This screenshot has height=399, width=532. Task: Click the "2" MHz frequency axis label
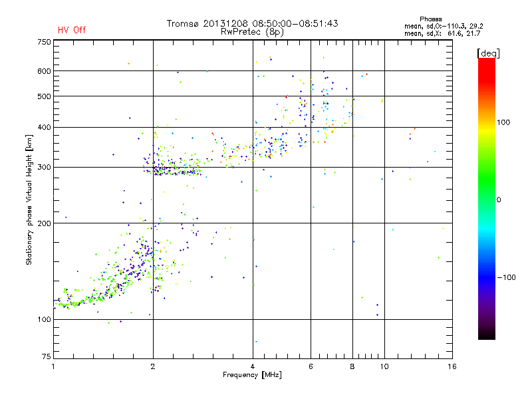153,366
